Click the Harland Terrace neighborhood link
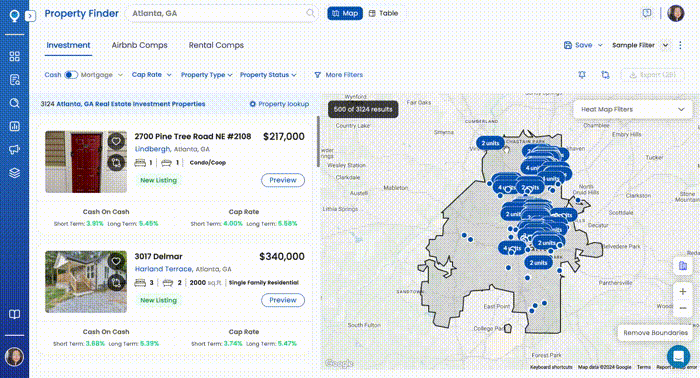 (x=164, y=269)
